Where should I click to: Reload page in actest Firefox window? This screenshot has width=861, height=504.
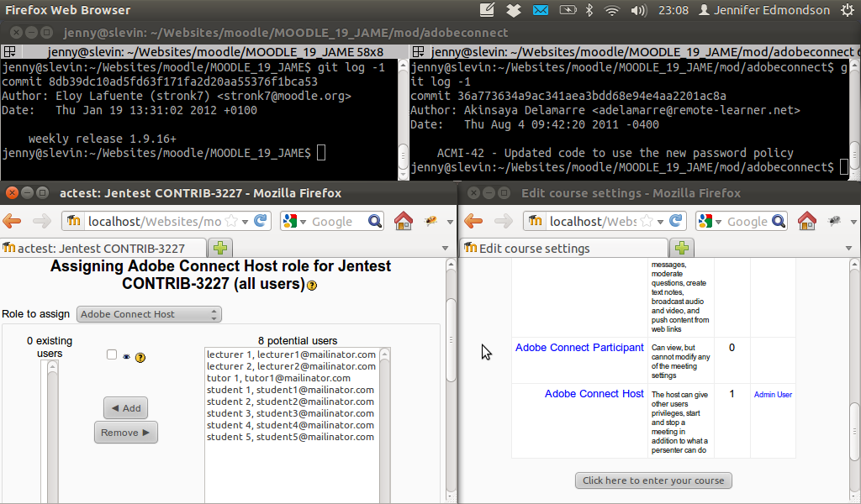[261, 221]
